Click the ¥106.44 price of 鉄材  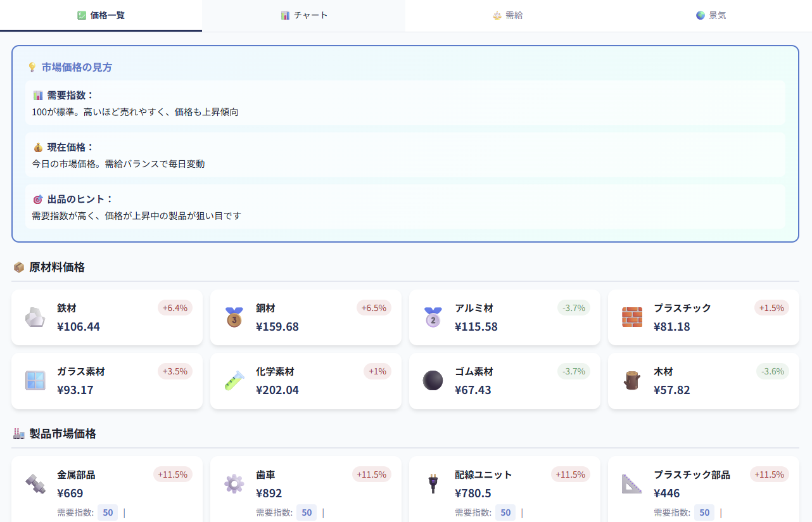coord(79,327)
